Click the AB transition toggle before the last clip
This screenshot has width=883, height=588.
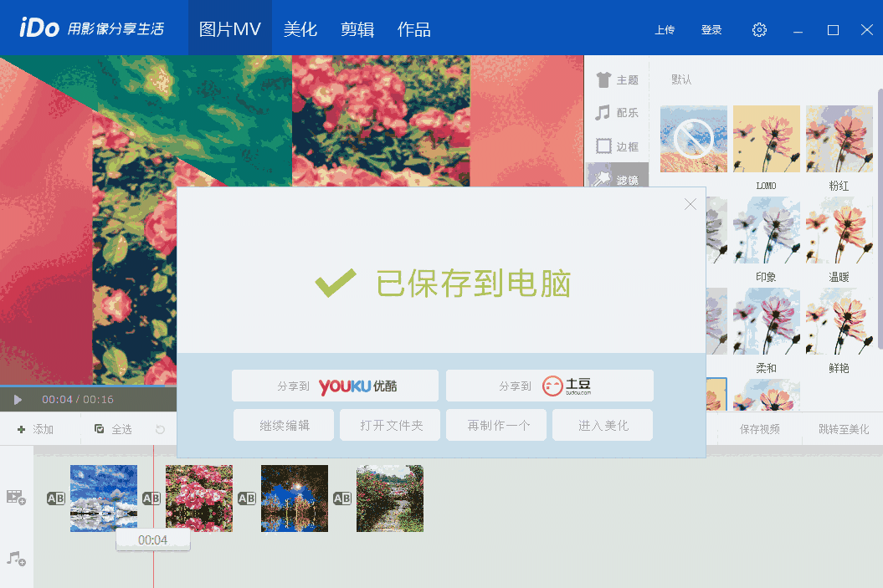point(341,498)
